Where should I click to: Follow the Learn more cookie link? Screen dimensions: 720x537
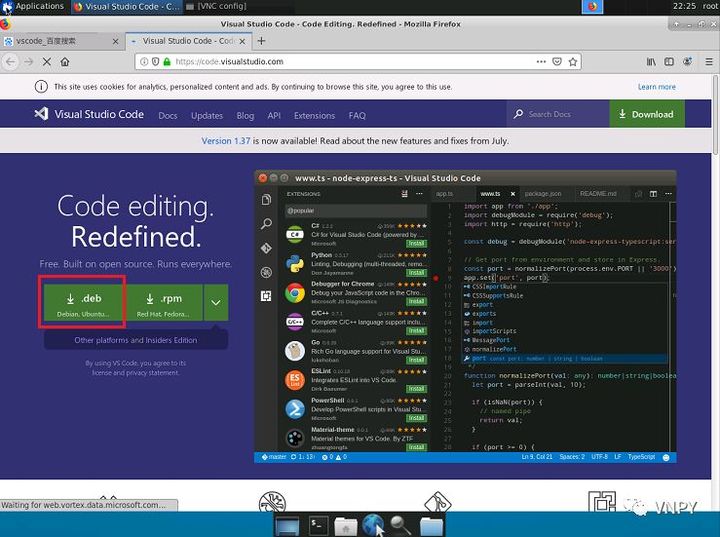click(x=656, y=87)
